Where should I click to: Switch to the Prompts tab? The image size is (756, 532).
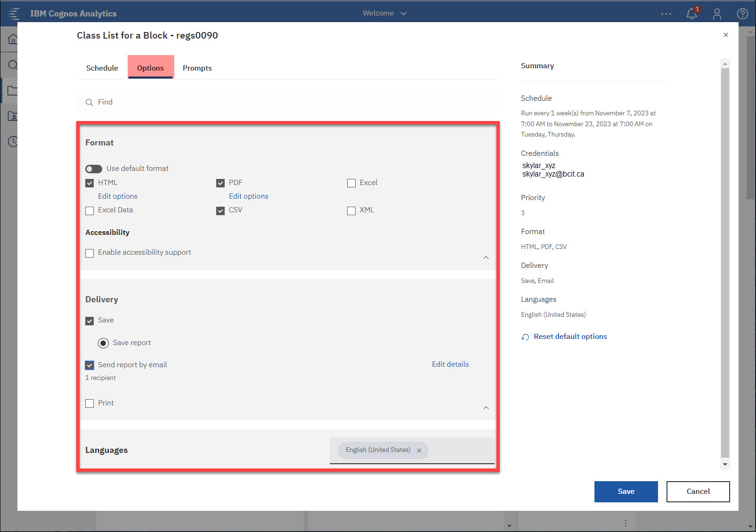click(x=197, y=68)
